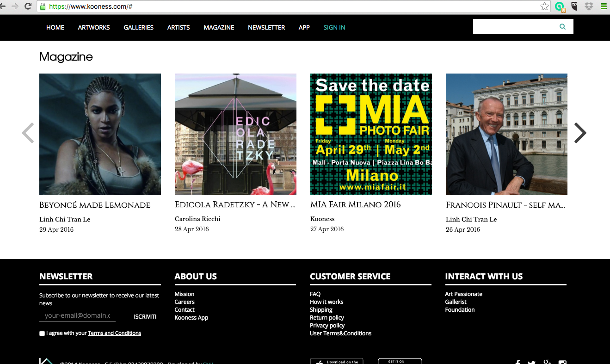
Task: Open the Careers link
Action: click(x=185, y=302)
